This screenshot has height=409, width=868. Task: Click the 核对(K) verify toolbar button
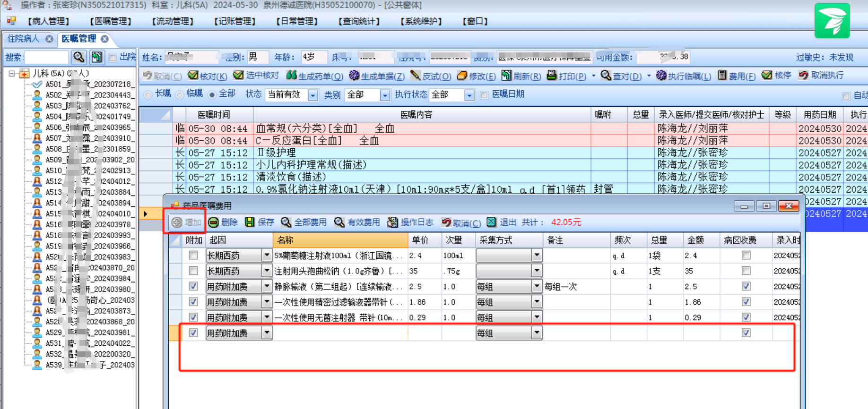click(208, 76)
